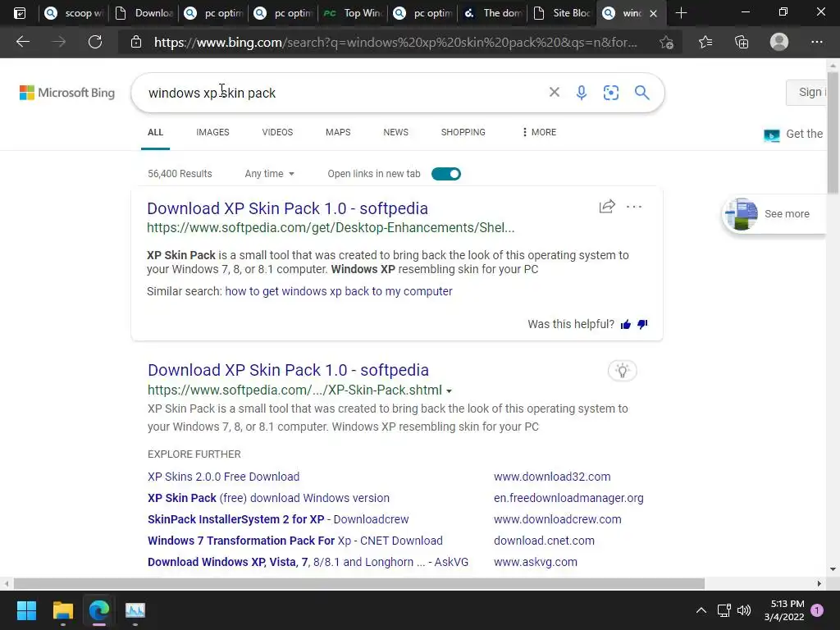This screenshot has width=840, height=630.
Task: Switch to the SHOPPING tab
Action: pos(463,132)
